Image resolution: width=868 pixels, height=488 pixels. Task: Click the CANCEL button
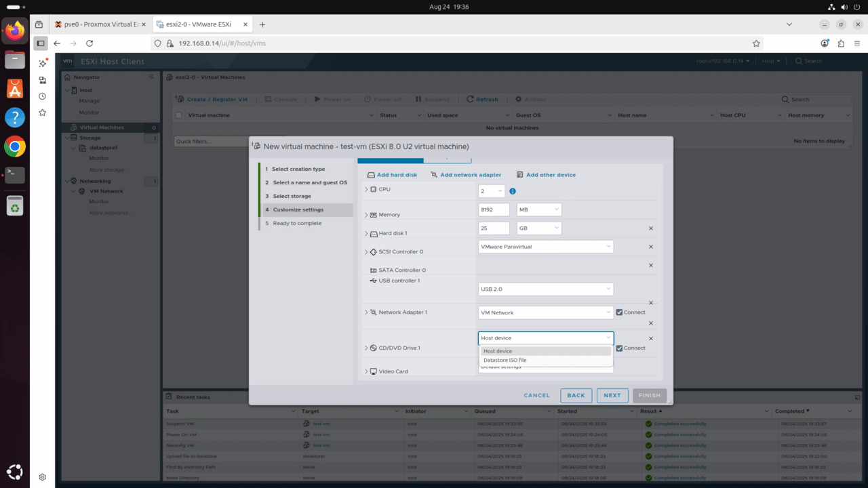[536, 395]
